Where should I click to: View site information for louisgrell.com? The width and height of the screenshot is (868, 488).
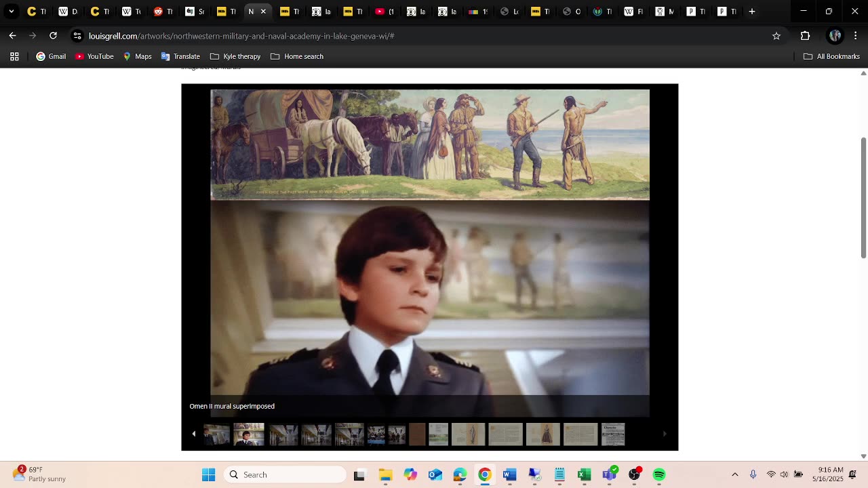(77, 35)
